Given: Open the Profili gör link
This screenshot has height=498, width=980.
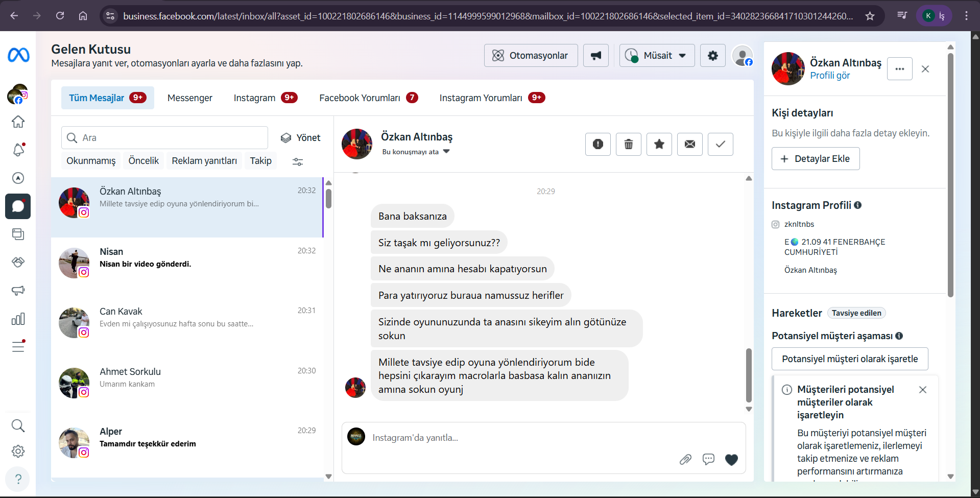Looking at the screenshot, I should [x=830, y=76].
